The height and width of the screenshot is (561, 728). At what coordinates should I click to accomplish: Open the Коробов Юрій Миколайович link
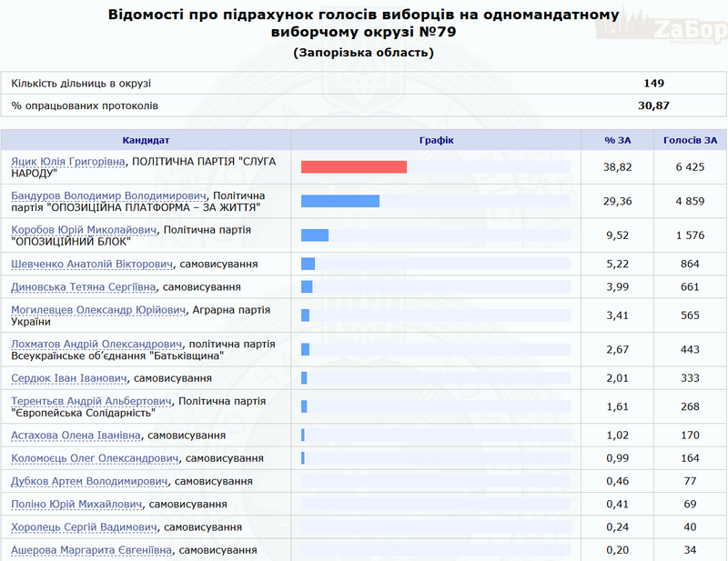[86, 227]
